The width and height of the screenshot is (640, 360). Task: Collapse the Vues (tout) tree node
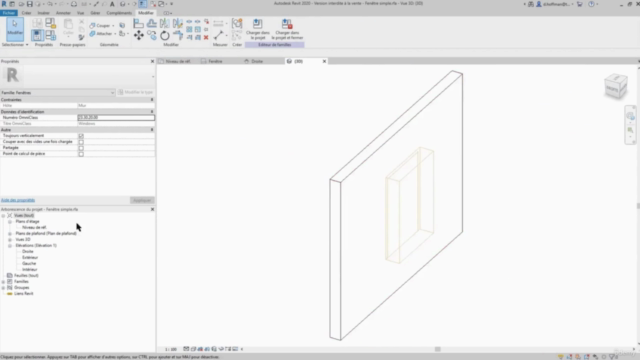point(3,216)
